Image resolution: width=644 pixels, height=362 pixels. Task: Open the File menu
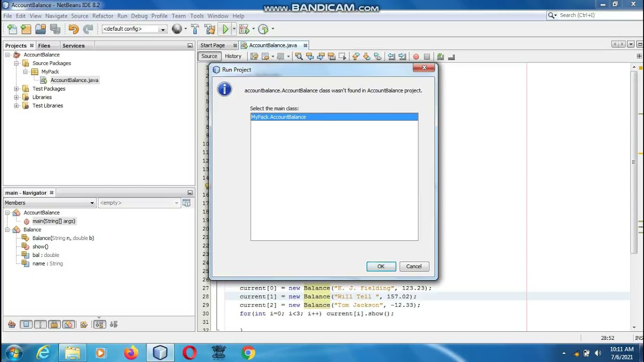tap(8, 16)
